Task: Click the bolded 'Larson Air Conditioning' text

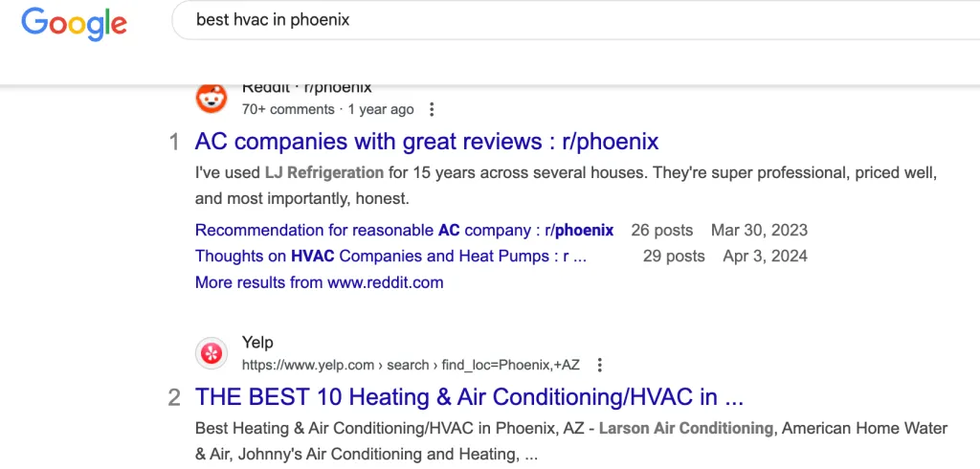Action: (685, 428)
